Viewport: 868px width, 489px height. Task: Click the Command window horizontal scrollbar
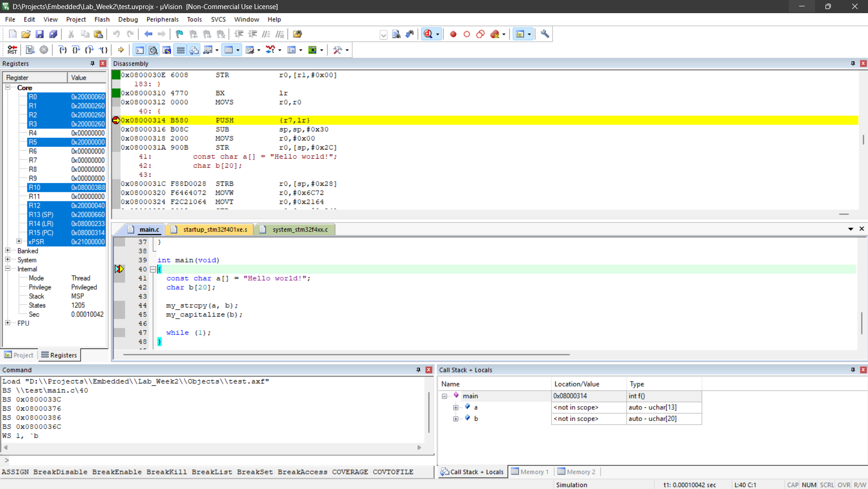(x=213, y=447)
